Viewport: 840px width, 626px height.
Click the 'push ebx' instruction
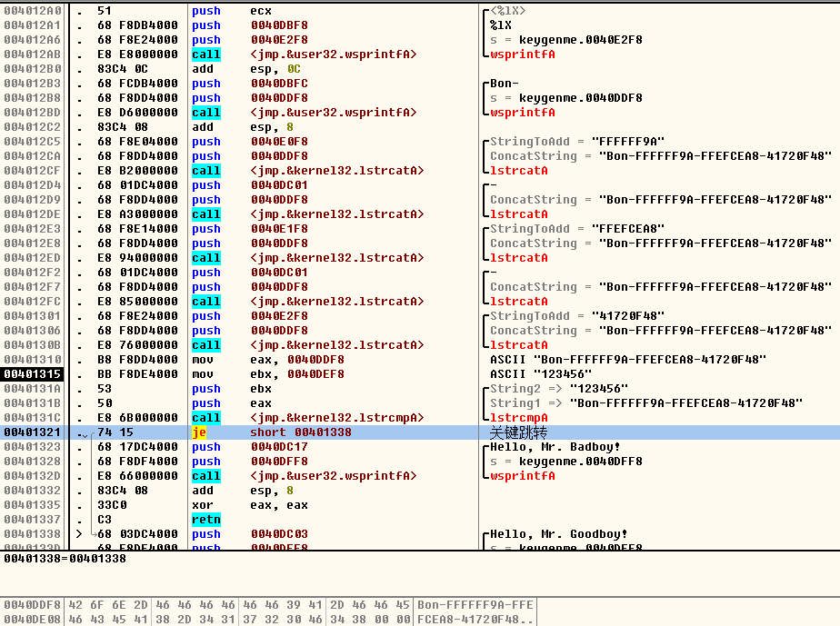click(x=232, y=388)
